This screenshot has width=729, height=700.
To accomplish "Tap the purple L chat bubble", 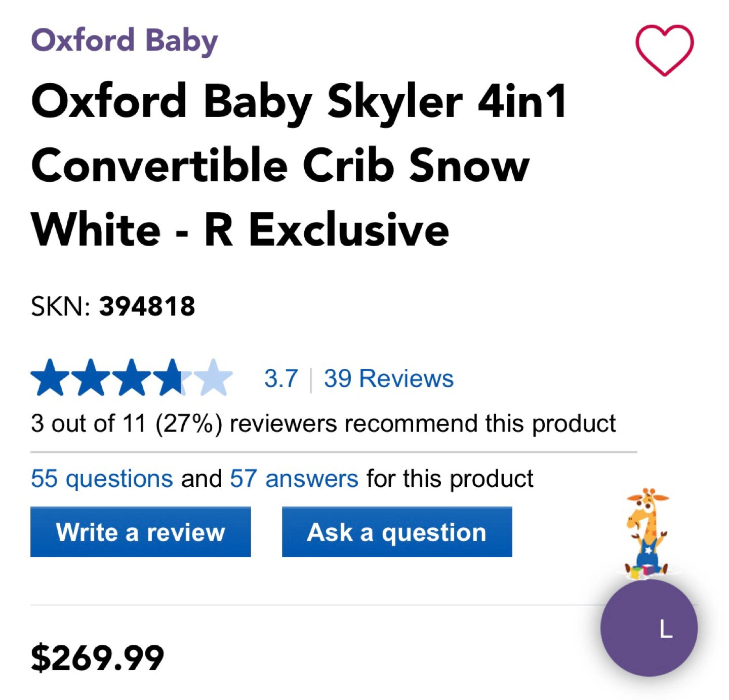I will coord(649,628).
